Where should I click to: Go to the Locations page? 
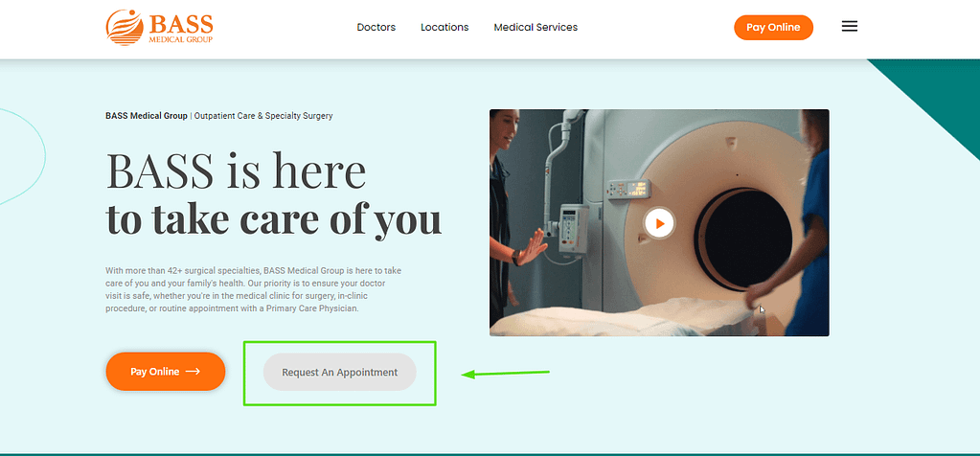[444, 28]
